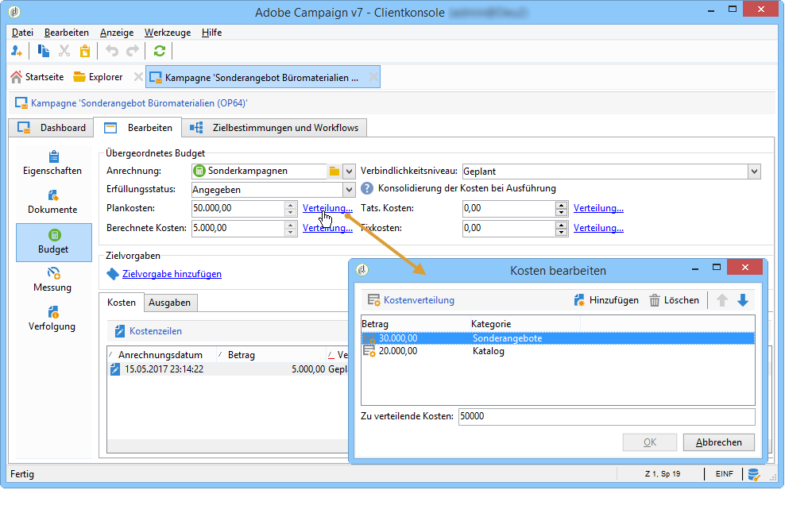Click the gray move up arrow
812x517 pixels.
[722, 300]
